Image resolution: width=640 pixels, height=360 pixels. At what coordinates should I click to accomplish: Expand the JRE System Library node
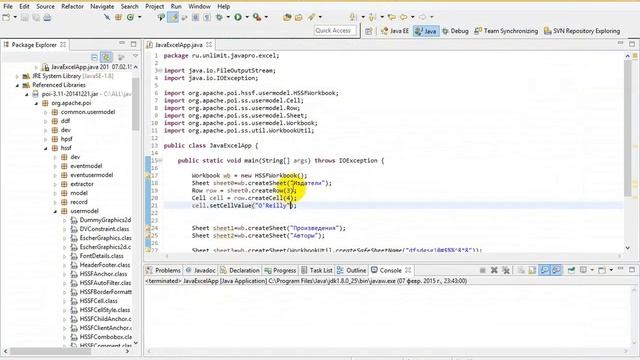[x=17, y=76]
